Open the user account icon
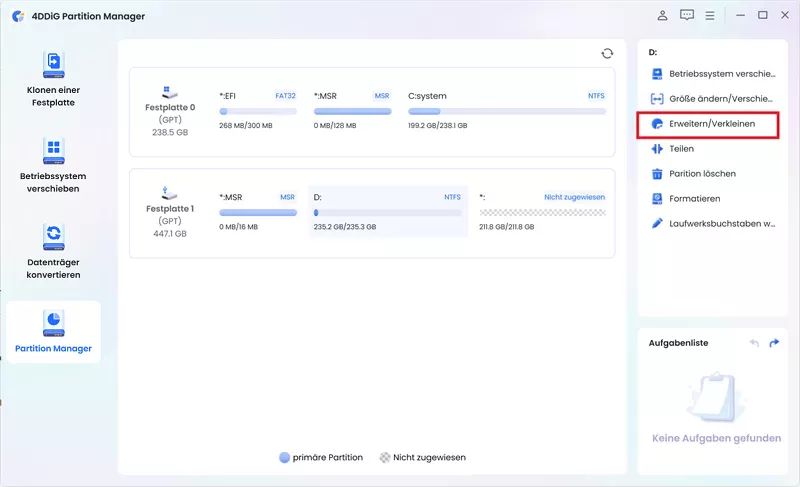Viewport: 800px width, 487px height. 662,15
